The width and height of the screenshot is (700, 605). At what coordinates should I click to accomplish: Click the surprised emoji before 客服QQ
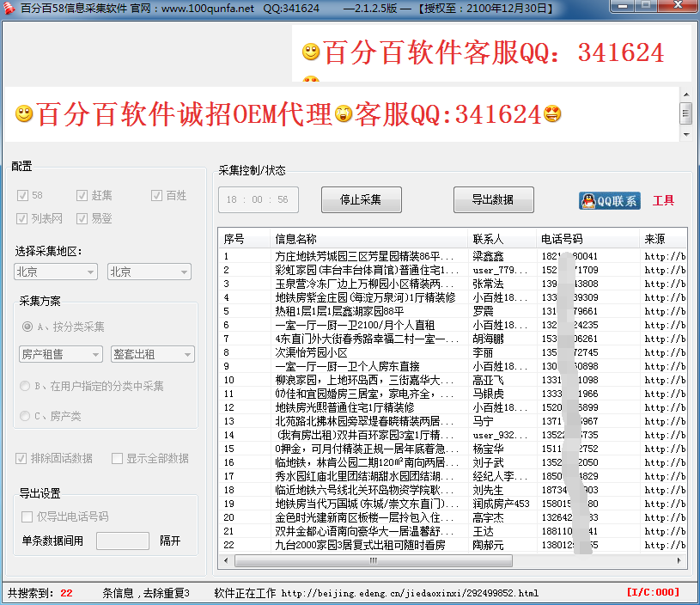pos(344,113)
